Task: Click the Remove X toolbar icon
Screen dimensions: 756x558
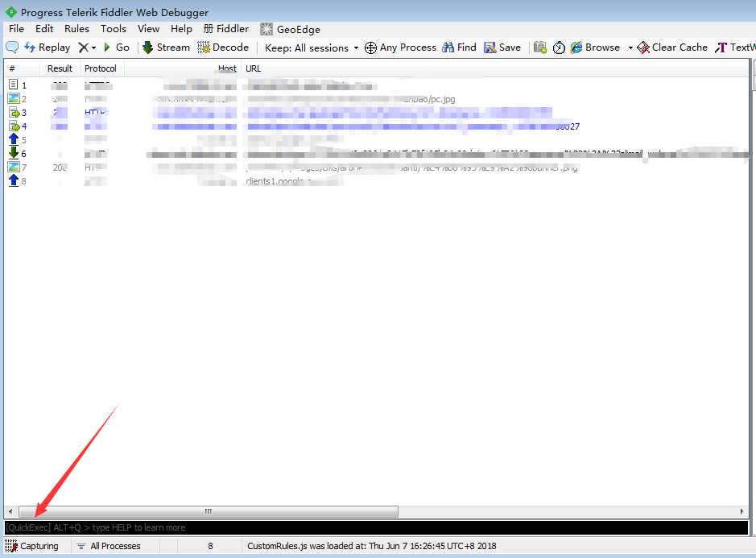Action: pyautogui.click(x=84, y=48)
